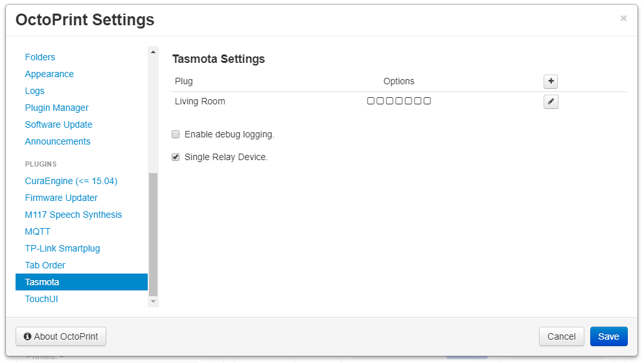Edit the Living Room plug with pencil icon
The width and height of the screenshot is (644, 363).
pyautogui.click(x=550, y=102)
